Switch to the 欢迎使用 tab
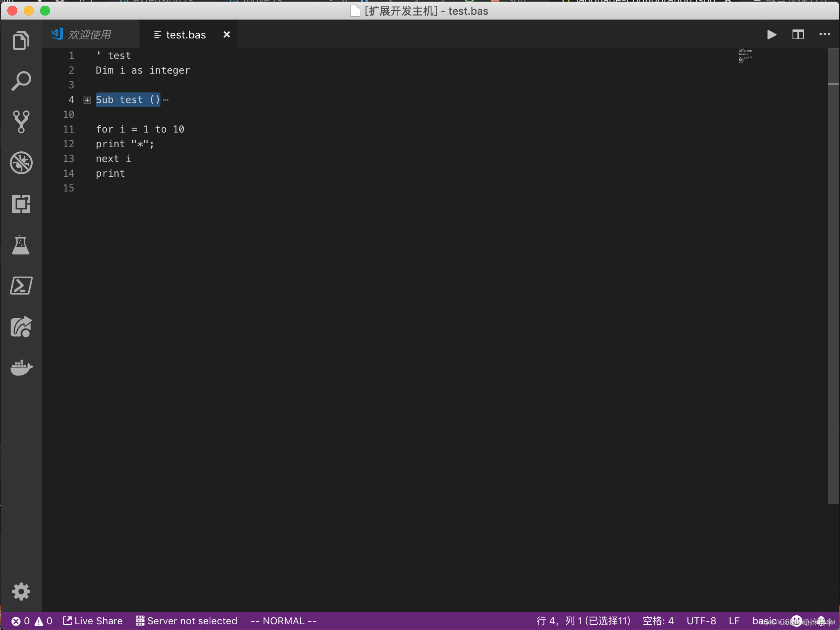The height and width of the screenshot is (630, 840). 89,35
